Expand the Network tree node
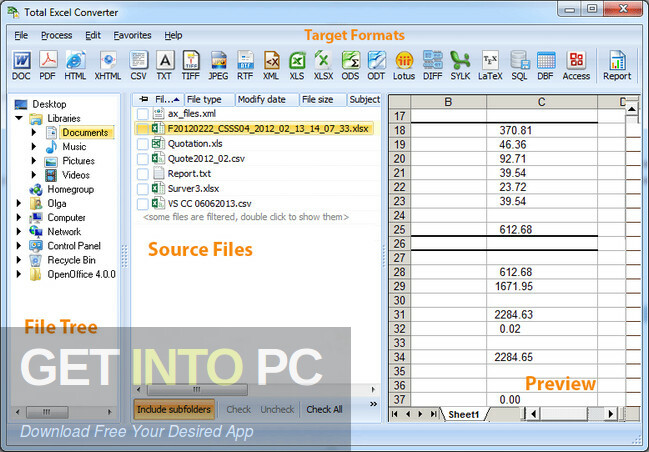The height and width of the screenshot is (452, 649). [19, 231]
